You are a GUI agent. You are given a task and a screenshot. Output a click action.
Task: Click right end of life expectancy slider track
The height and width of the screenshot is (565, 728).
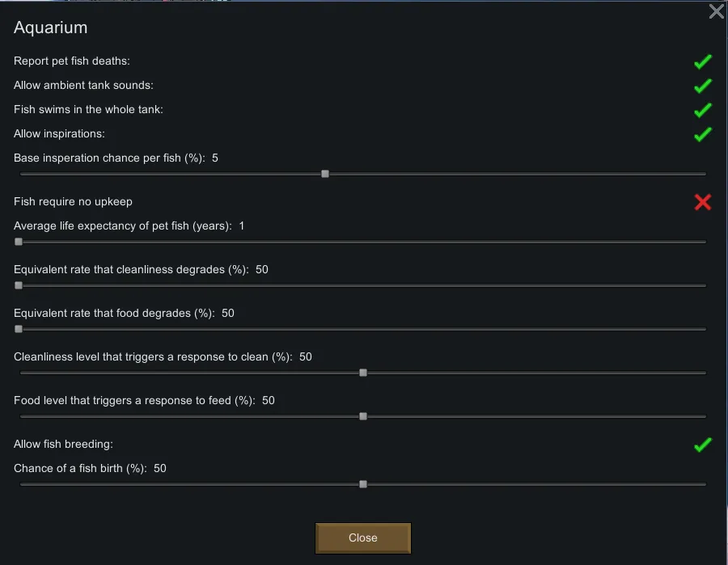(x=704, y=242)
